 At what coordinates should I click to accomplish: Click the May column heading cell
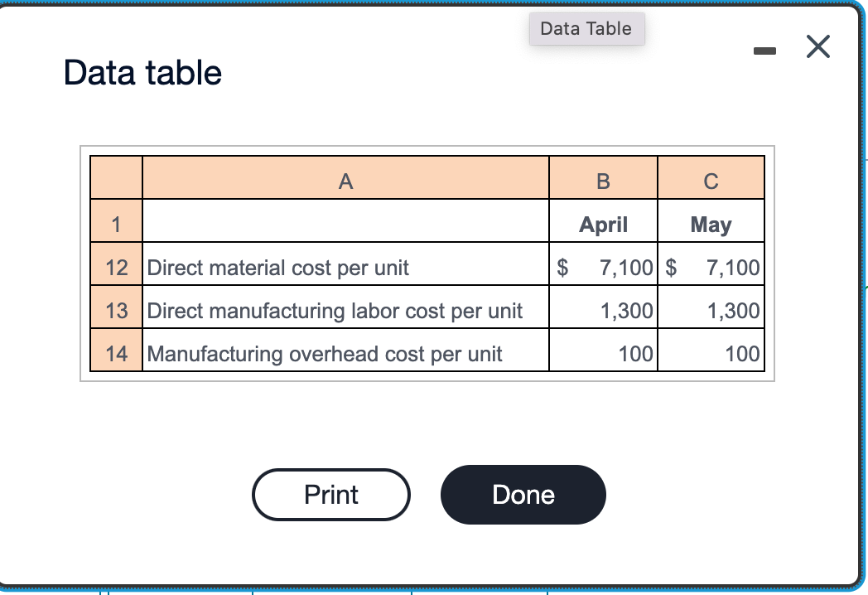711,223
